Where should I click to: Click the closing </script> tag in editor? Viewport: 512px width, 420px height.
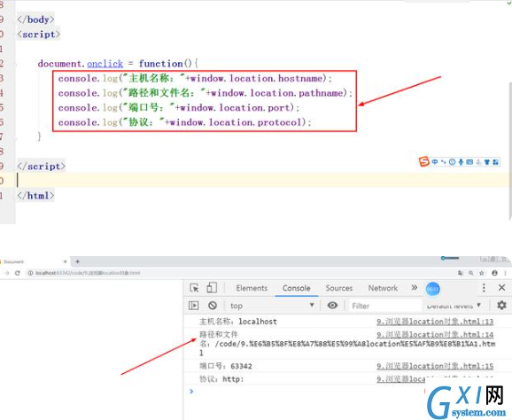(x=42, y=167)
